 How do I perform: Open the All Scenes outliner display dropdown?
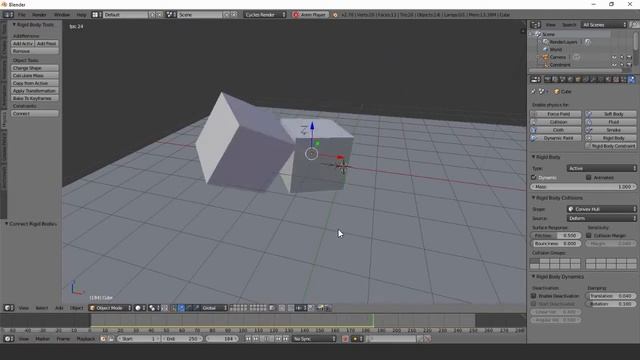click(604, 25)
